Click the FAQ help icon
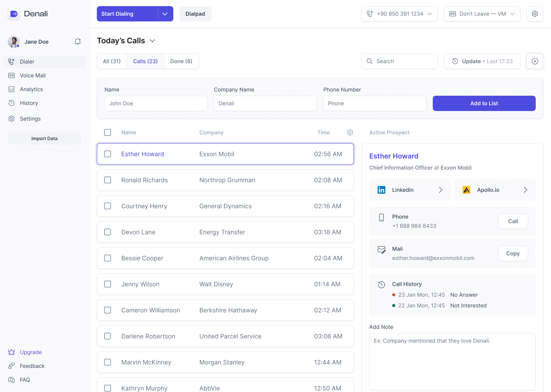 pyautogui.click(x=11, y=380)
